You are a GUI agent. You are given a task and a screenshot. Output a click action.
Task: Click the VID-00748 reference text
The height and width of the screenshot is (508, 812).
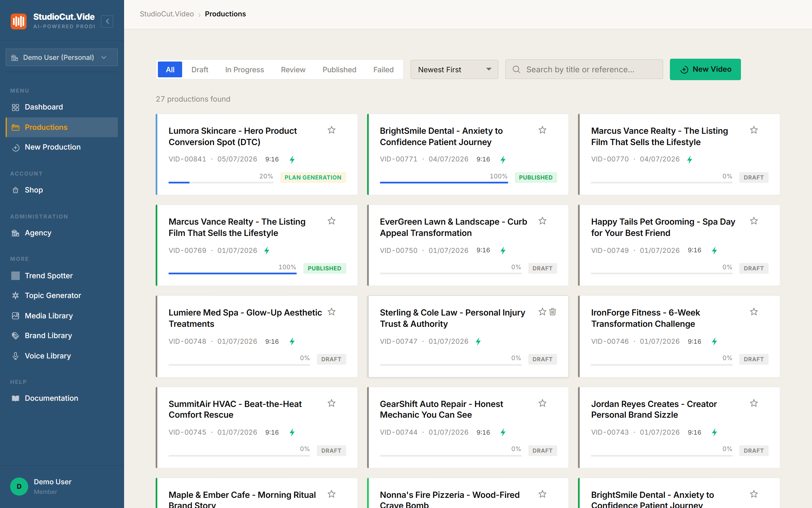tap(187, 341)
